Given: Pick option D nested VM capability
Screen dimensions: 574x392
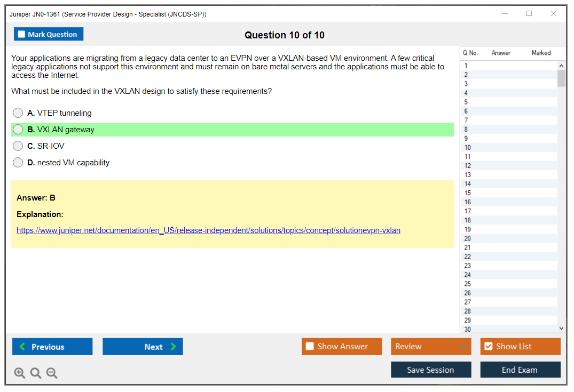Looking at the screenshot, I should point(18,163).
